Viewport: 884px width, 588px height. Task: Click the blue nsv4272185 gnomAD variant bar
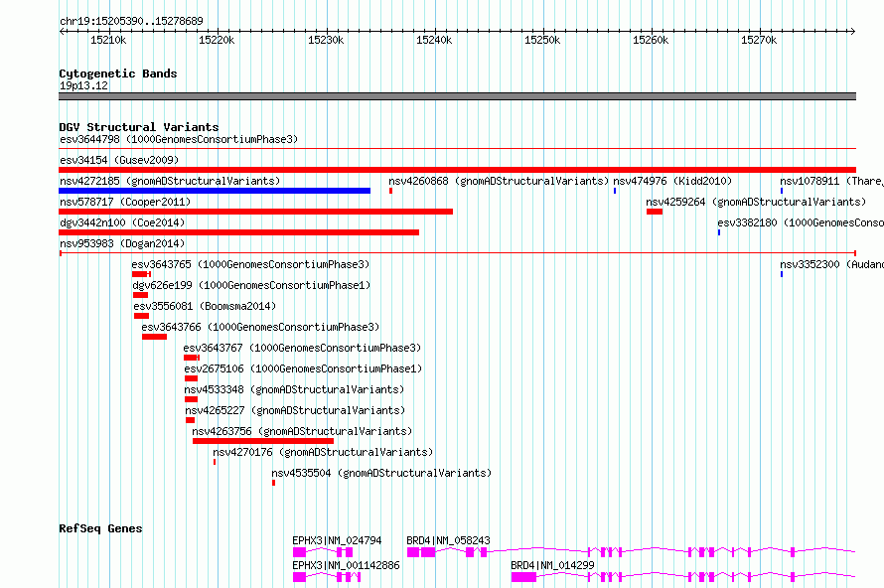point(215,191)
